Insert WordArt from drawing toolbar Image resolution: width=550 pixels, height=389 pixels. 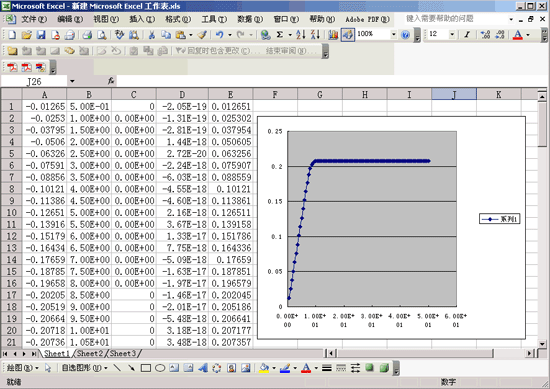pyautogui.click(x=203, y=368)
